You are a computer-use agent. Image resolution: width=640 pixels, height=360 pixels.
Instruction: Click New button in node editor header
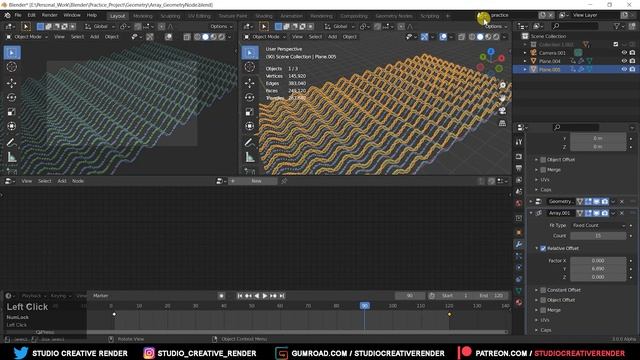coord(256,181)
